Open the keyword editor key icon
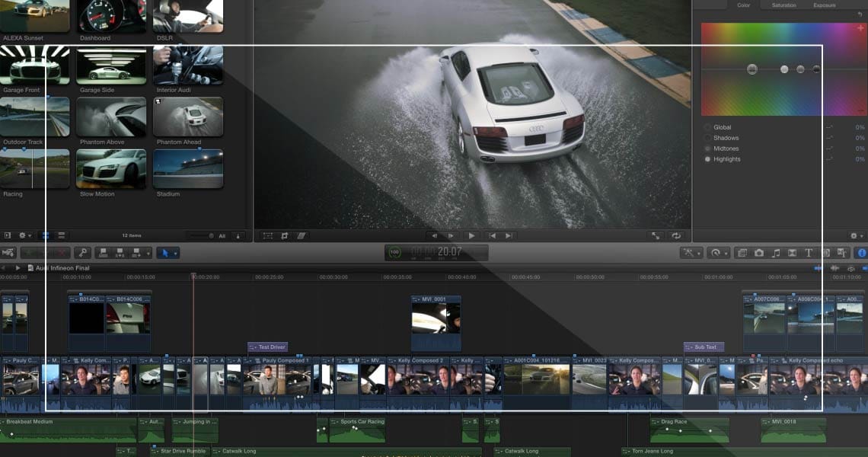 (82, 253)
